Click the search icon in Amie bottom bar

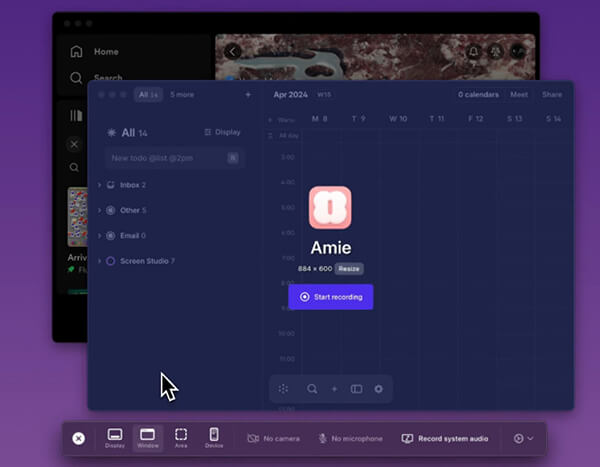(x=312, y=389)
